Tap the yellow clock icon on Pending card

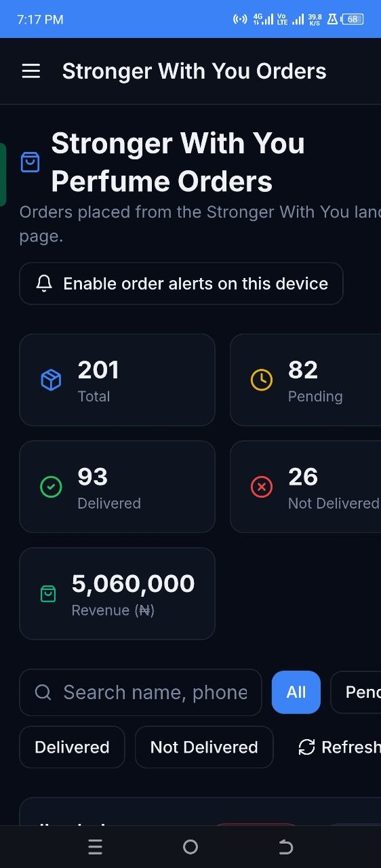262,380
